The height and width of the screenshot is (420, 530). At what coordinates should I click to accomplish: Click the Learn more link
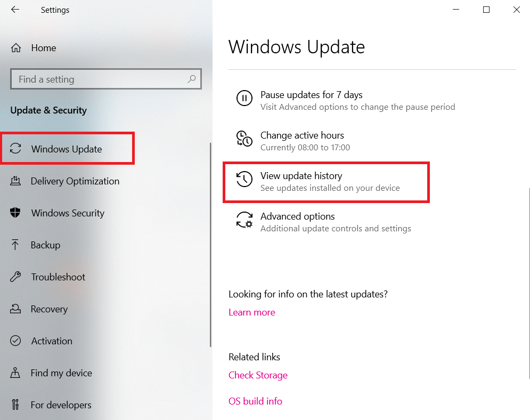(x=251, y=312)
